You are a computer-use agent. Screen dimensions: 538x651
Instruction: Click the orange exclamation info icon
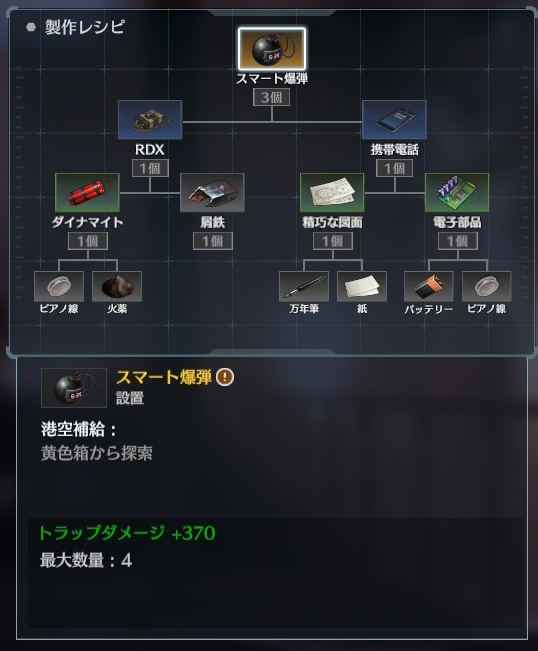(x=225, y=377)
